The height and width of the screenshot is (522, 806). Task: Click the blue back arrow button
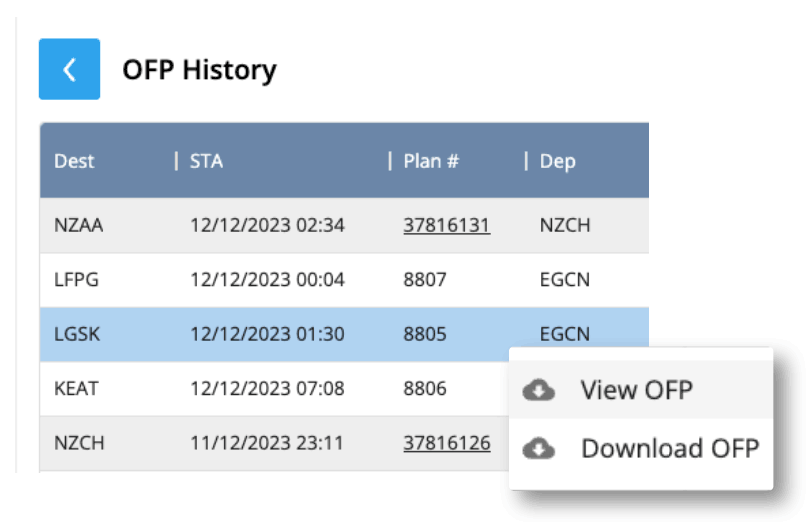[69, 69]
